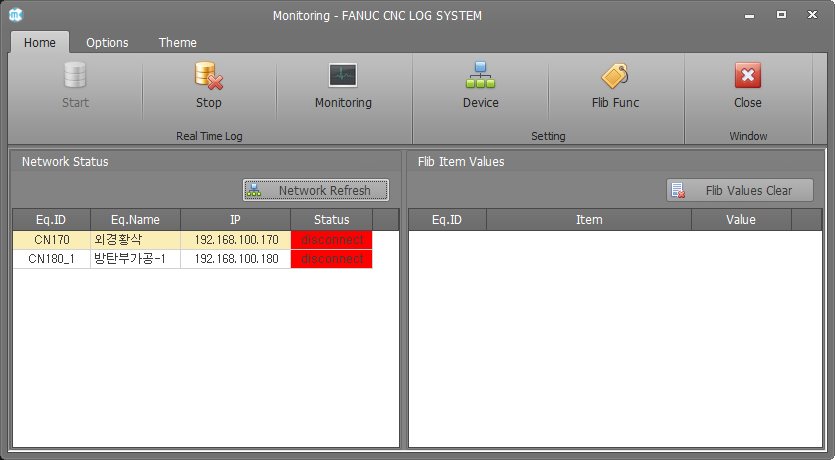
Task: Click the application logo in title bar
Action: 16,15
